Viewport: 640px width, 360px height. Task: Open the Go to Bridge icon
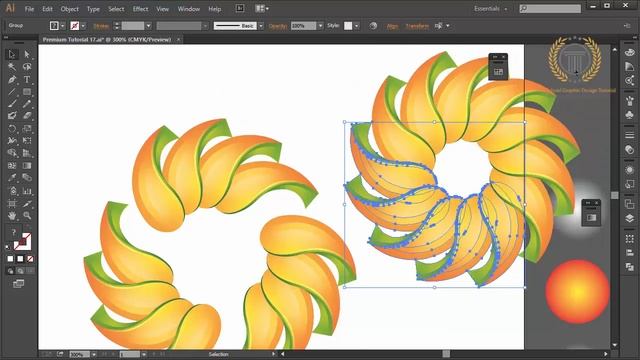point(240,9)
